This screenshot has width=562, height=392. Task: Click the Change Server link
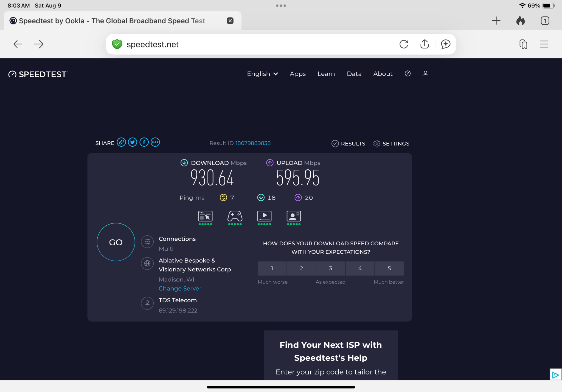tap(180, 288)
